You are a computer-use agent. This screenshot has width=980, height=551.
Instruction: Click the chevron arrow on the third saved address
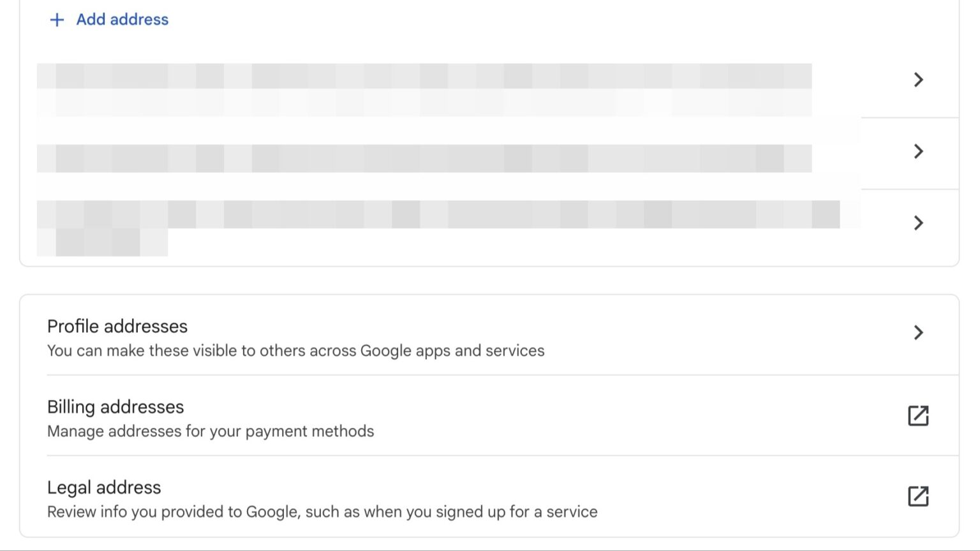click(918, 223)
